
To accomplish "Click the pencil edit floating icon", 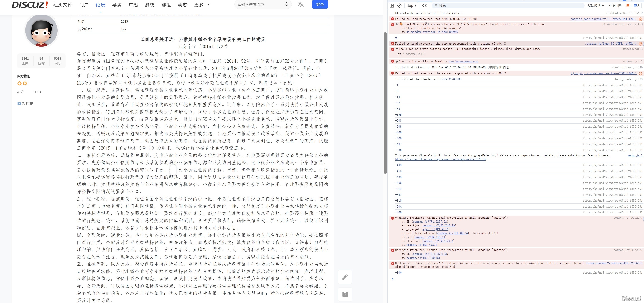I will coord(345,277).
